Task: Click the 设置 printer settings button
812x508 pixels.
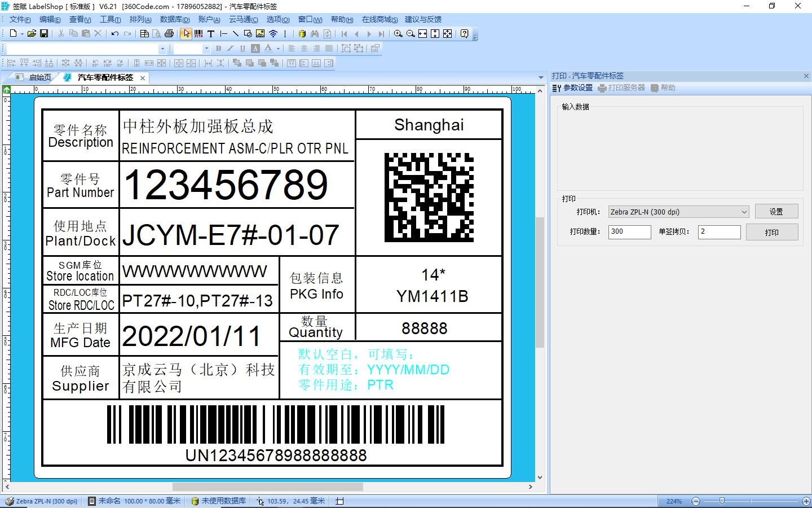Action: click(x=776, y=212)
